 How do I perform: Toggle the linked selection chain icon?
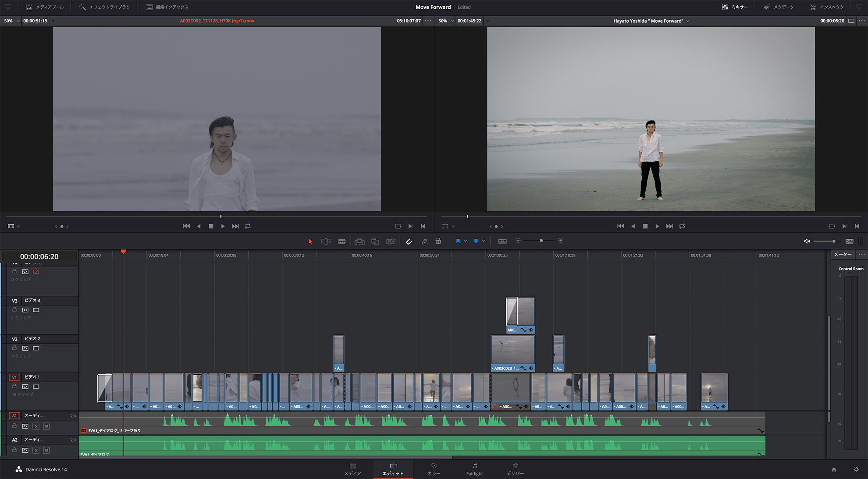(424, 241)
